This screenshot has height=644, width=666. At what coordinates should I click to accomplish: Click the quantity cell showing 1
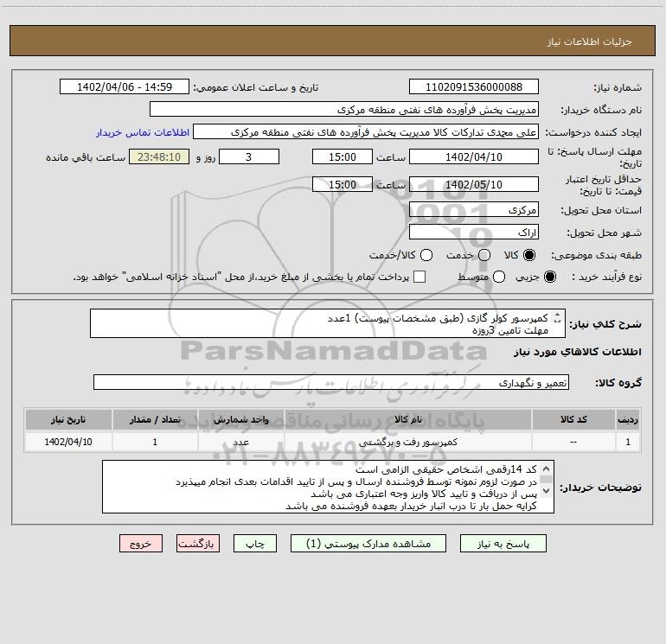click(x=155, y=442)
